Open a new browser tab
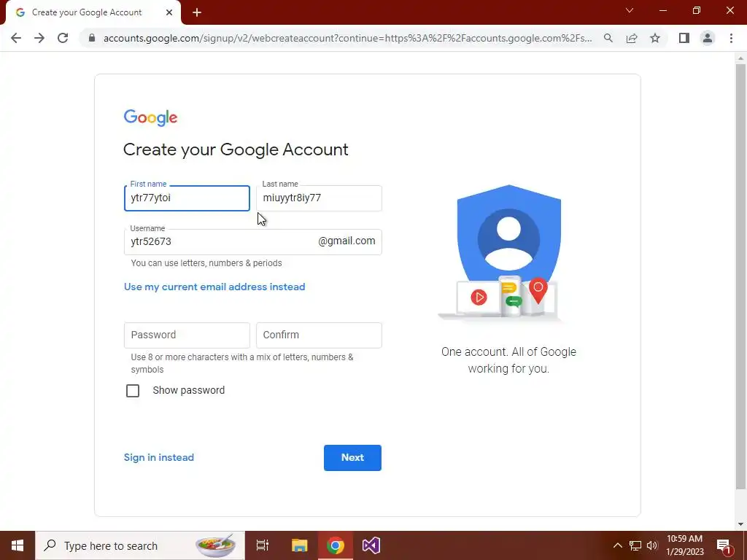The height and width of the screenshot is (560, 747). click(x=197, y=13)
